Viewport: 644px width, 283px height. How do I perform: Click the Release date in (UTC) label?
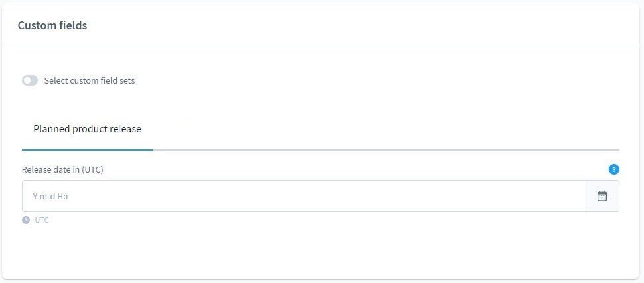coord(62,169)
